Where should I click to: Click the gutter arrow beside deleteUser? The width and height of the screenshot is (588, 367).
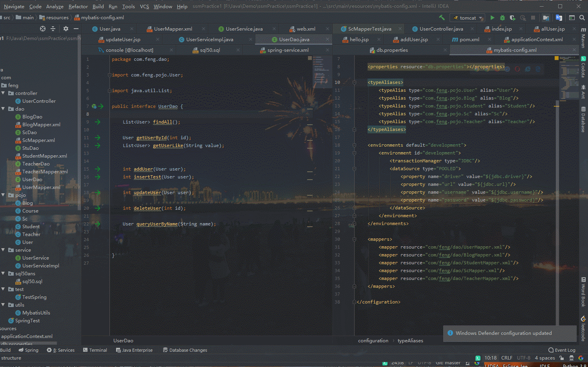pyautogui.click(x=97, y=208)
